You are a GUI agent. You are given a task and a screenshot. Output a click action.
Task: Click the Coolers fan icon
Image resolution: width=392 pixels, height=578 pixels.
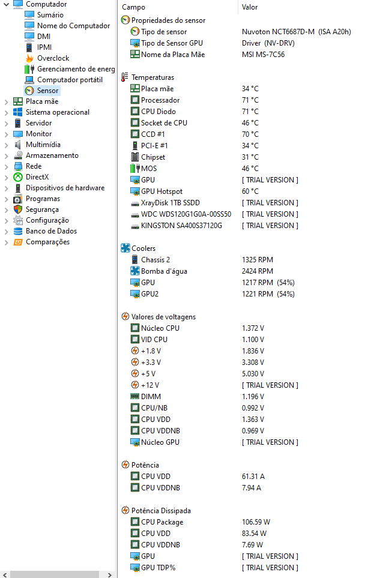point(125,248)
